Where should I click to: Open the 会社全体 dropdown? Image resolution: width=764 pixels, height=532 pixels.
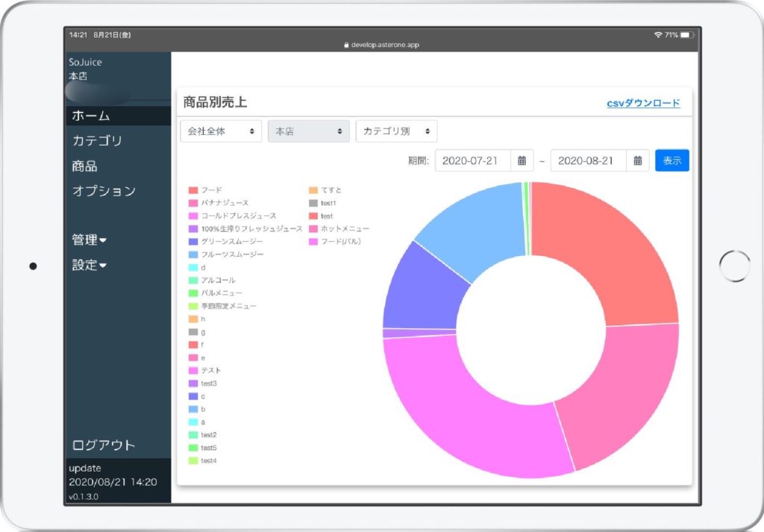(222, 131)
